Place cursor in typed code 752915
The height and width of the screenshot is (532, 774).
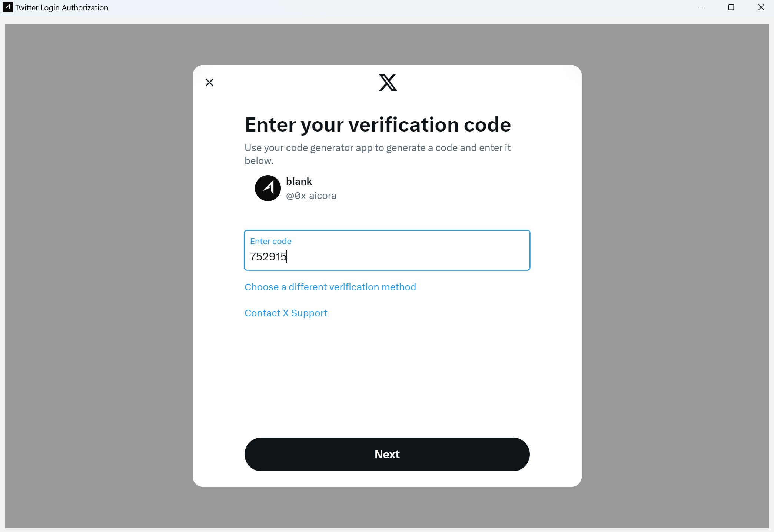[268, 256]
